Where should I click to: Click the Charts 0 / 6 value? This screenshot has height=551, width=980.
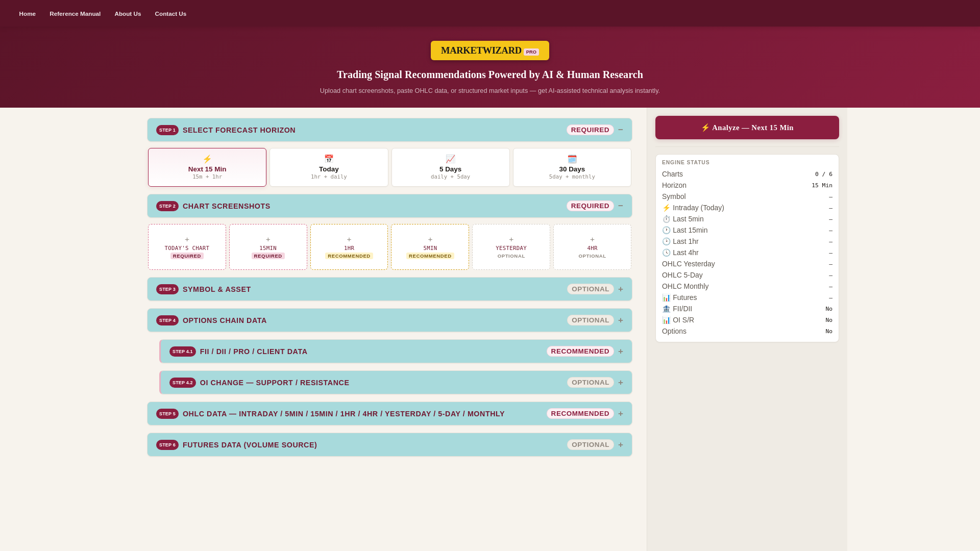click(823, 174)
